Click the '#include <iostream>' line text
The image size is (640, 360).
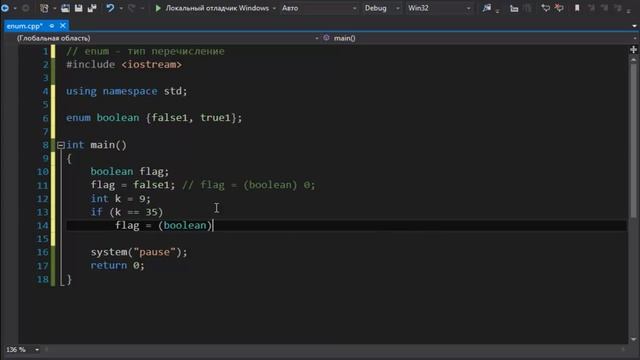[124, 64]
